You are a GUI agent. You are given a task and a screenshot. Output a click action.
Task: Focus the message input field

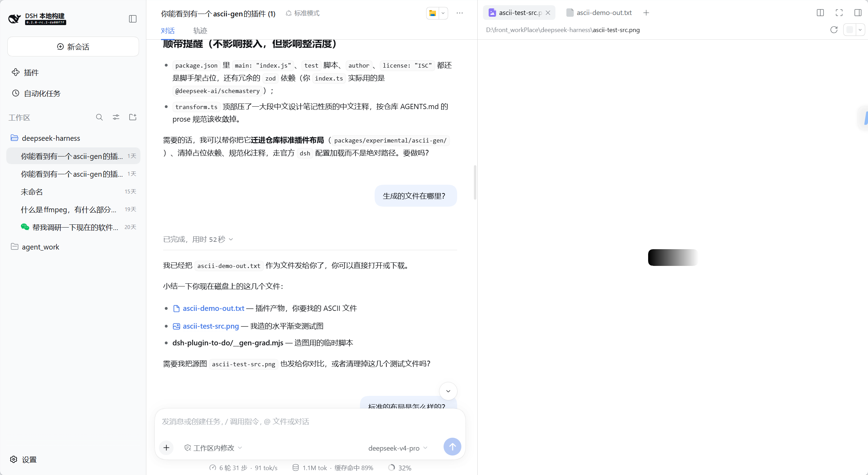click(310, 422)
